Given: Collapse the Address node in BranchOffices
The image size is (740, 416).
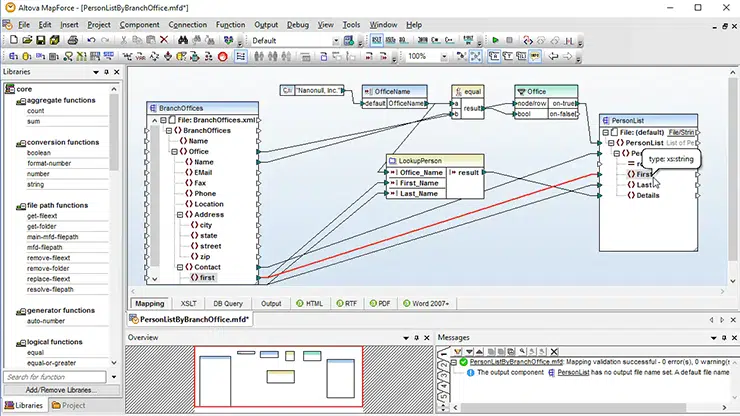Looking at the screenshot, I should click(180, 215).
